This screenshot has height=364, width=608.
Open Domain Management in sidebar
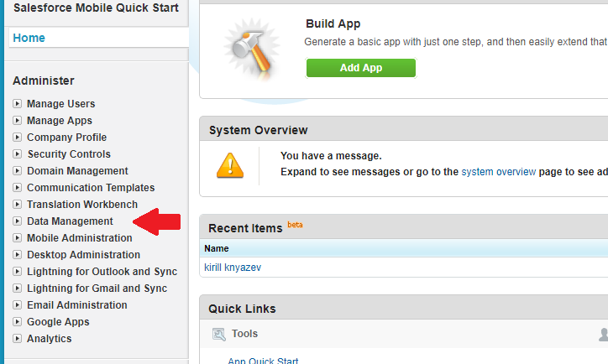coord(77,171)
